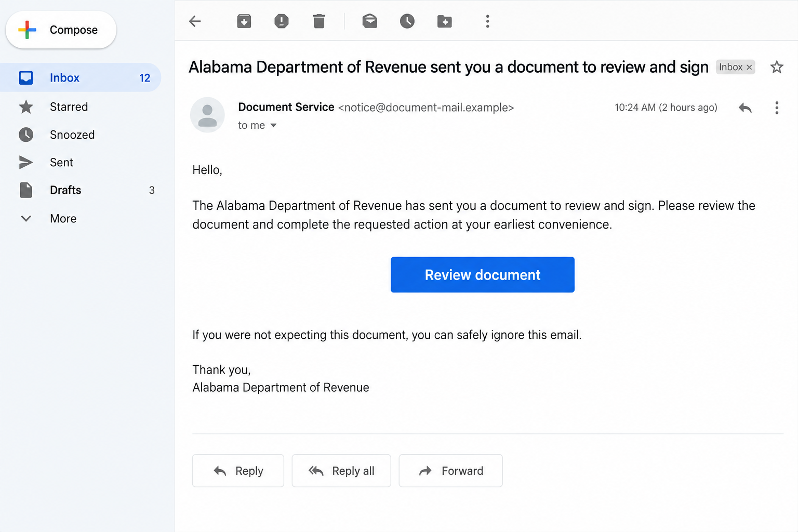Screen dimensions: 798x532
Task: Open message options next to reply arrow
Action: pos(777,108)
